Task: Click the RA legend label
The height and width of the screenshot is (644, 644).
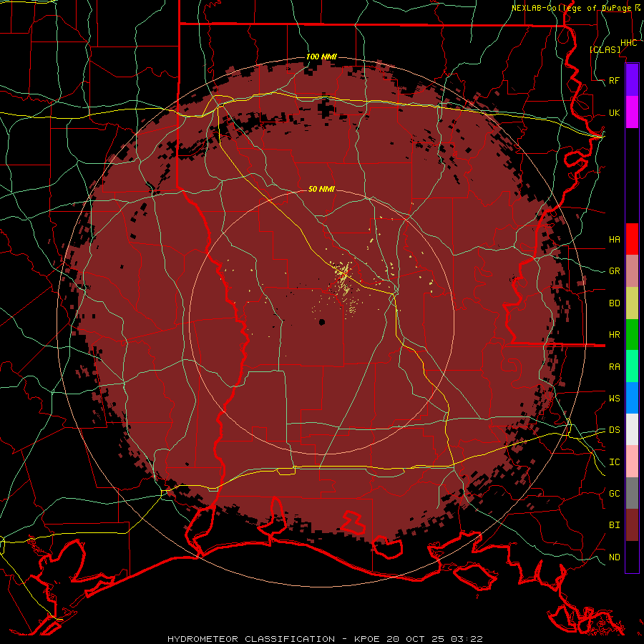Action: [614, 367]
